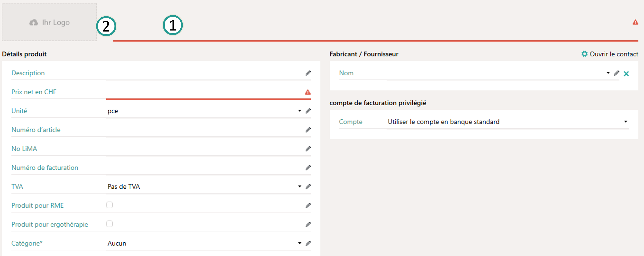644x256 pixels.
Task: Open the Catégorie dropdown currently set to Aucun
Action: tap(299, 243)
